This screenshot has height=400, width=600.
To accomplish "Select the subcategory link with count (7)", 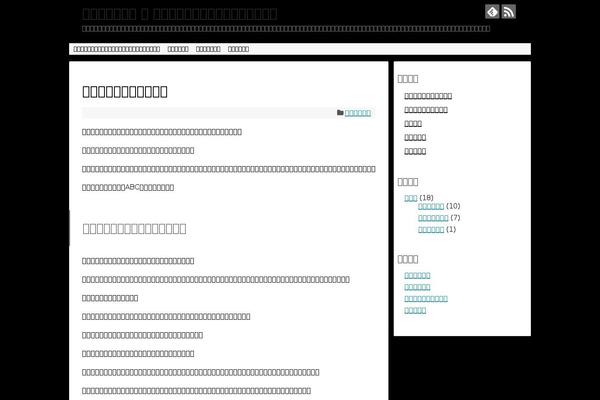I will click(x=433, y=218).
